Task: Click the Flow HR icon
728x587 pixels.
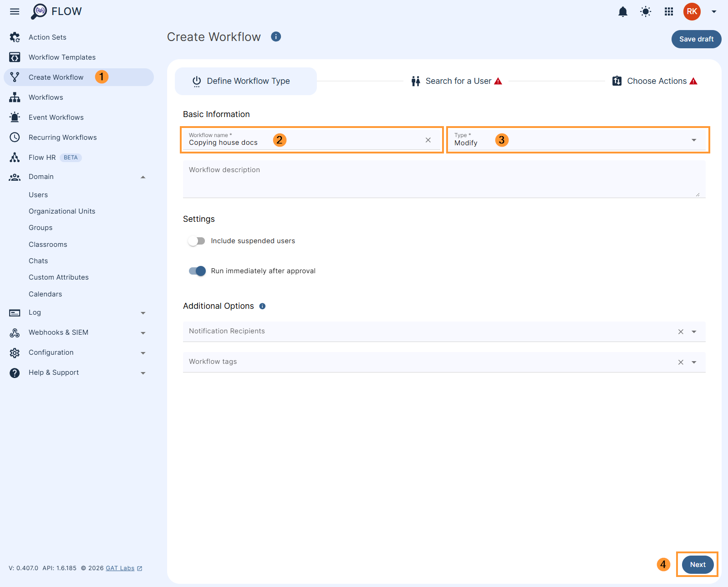Action: (15, 158)
